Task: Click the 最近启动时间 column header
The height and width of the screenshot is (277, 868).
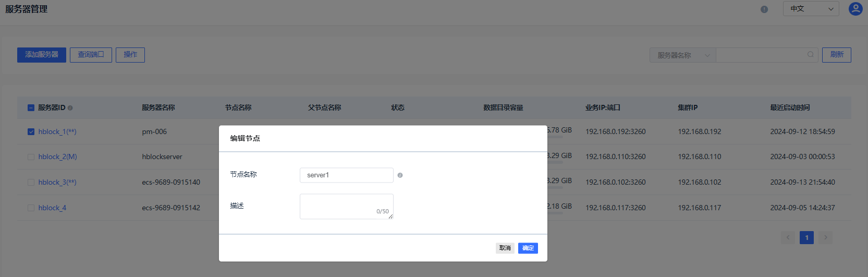Action: (790, 107)
